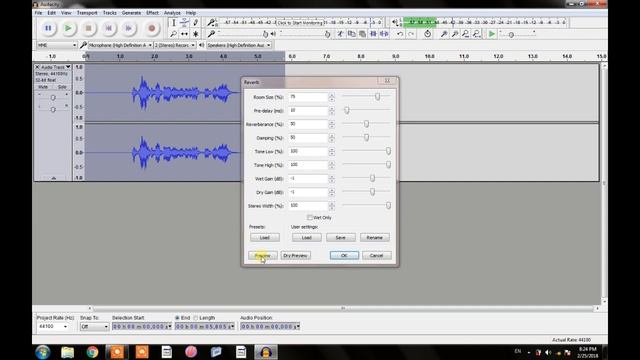Screen dimensions: 640x360
Task: Select the Selection (I-beam) tool
Action: [x=173, y=23]
